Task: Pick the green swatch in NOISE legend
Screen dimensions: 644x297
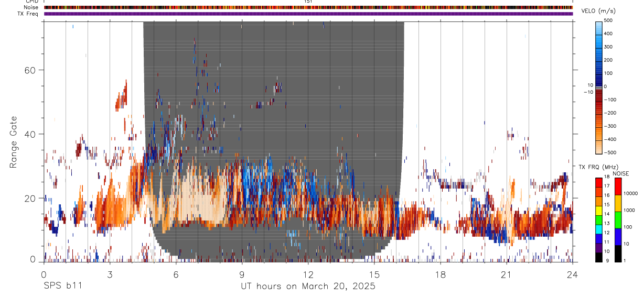Action: tap(618, 219)
